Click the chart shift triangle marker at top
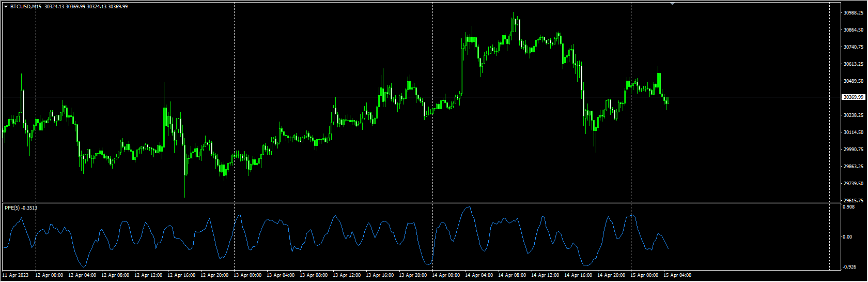This screenshot has height=282, width=868. point(672,4)
